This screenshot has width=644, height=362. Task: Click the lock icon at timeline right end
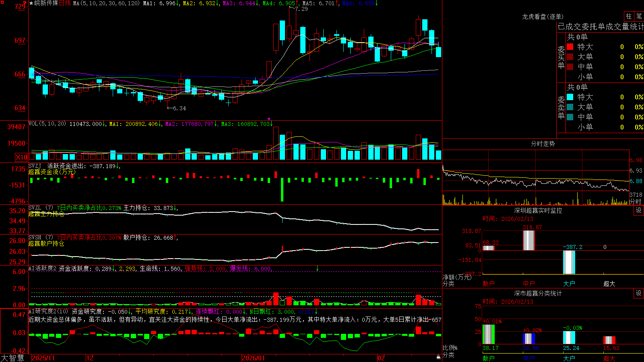pyautogui.click(x=439, y=357)
